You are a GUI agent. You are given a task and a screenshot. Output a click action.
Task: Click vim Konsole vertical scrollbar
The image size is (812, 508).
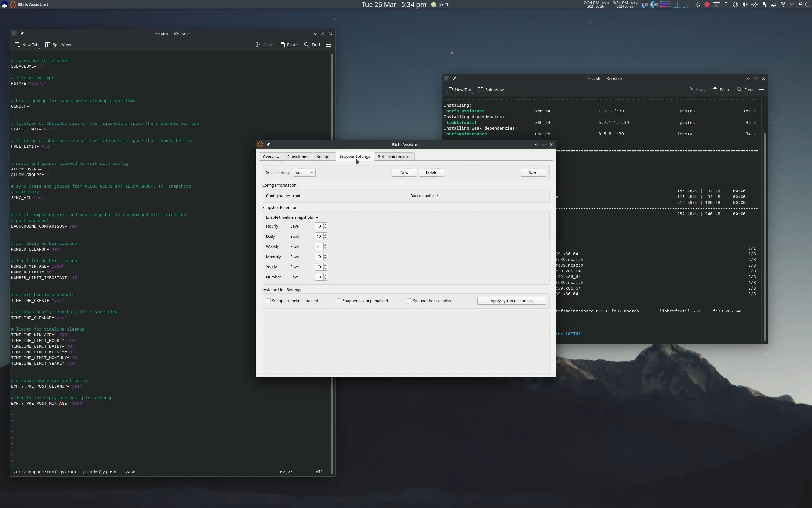pyautogui.click(x=332, y=264)
